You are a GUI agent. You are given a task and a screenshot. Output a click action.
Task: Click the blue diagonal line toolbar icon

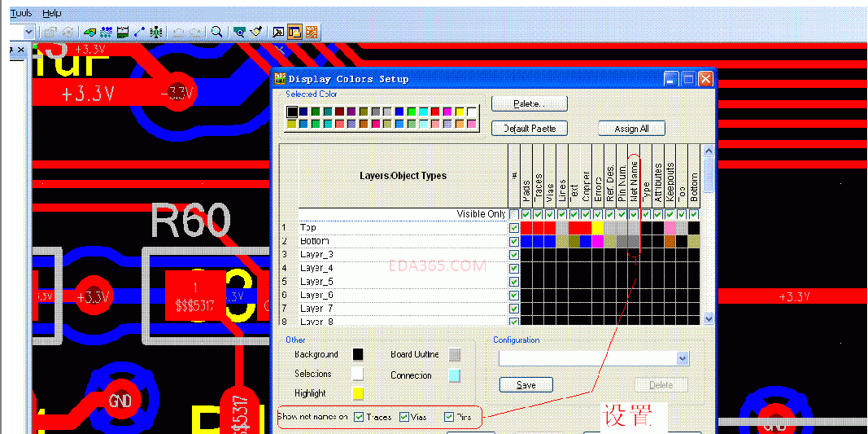(x=139, y=32)
